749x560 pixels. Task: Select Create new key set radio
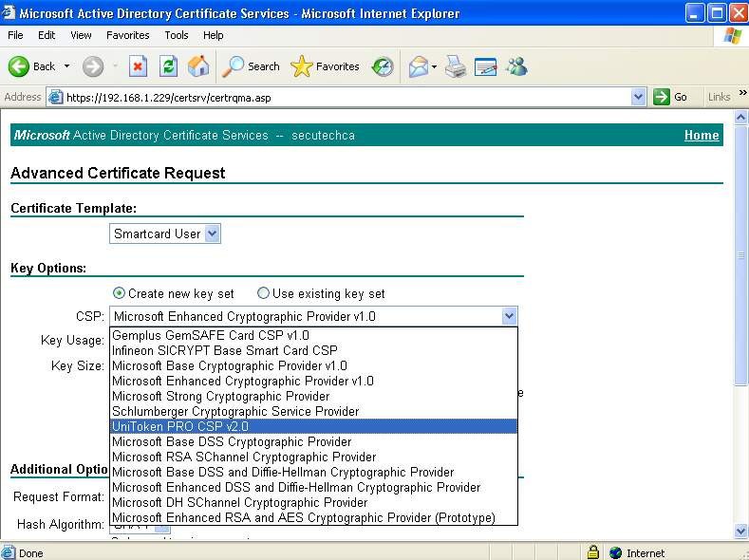[x=119, y=293]
